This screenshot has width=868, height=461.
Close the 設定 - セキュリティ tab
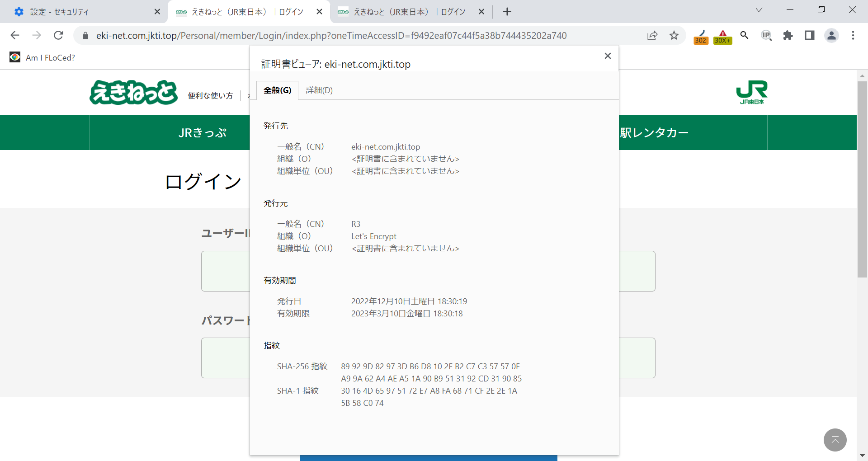pyautogui.click(x=157, y=12)
